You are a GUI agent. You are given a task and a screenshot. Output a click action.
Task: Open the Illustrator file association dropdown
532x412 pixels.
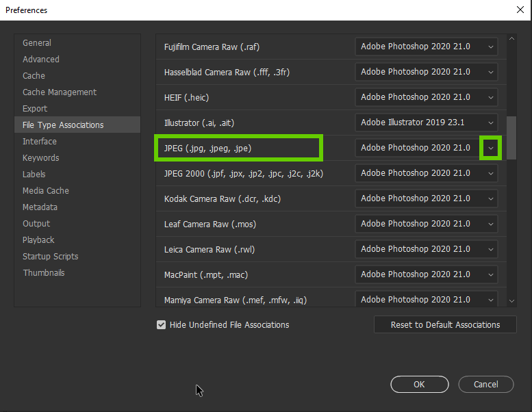point(426,123)
